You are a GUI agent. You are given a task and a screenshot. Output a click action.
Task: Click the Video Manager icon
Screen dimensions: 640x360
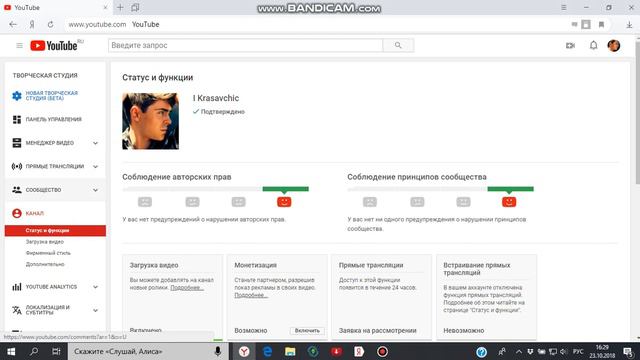pyautogui.click(x=17, y=143)
